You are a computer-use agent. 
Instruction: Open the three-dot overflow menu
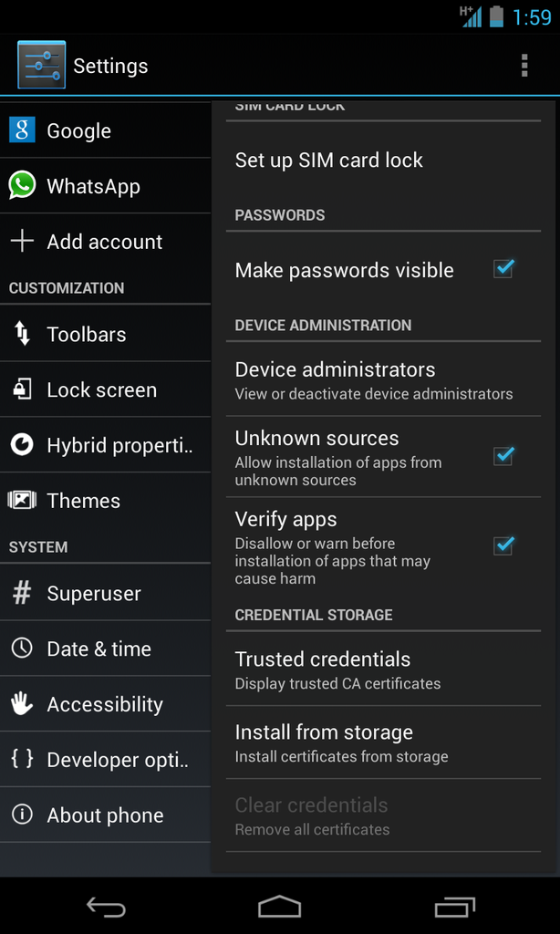(x=524, y=66)
